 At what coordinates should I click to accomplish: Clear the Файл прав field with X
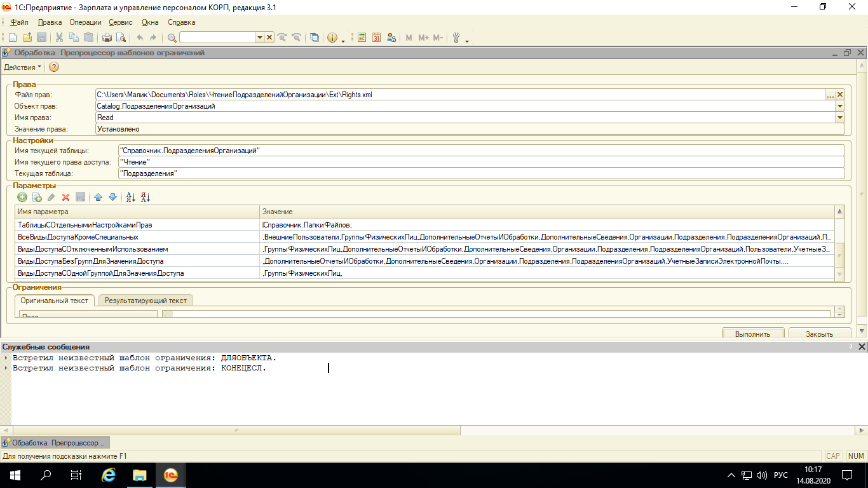pos(840,95)
